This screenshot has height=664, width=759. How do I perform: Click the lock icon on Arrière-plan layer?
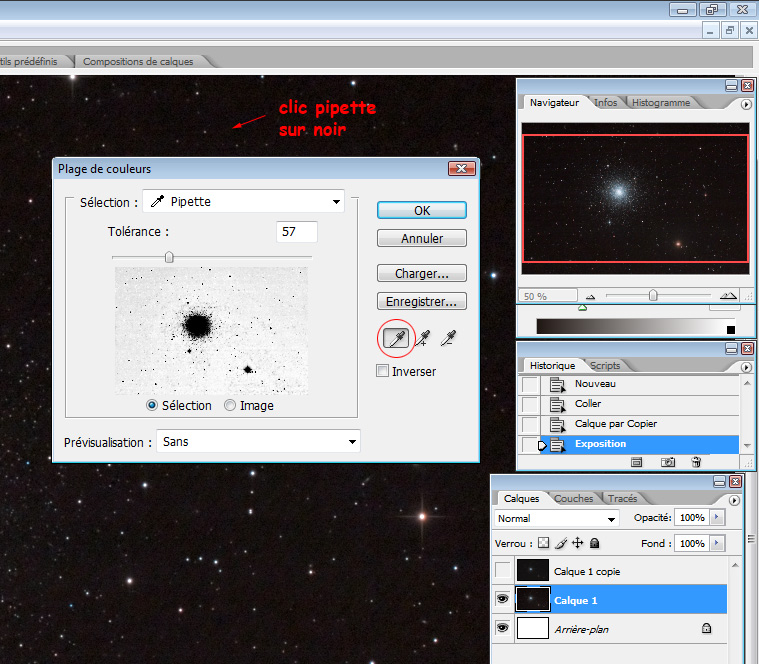tap(706, 628)
